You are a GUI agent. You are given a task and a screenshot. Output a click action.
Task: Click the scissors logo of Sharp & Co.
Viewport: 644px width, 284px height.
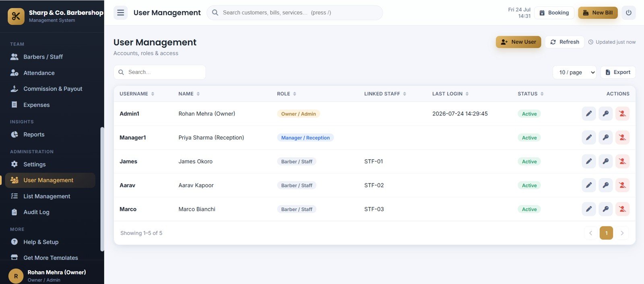pyautogui.click(x=16, y=16)
